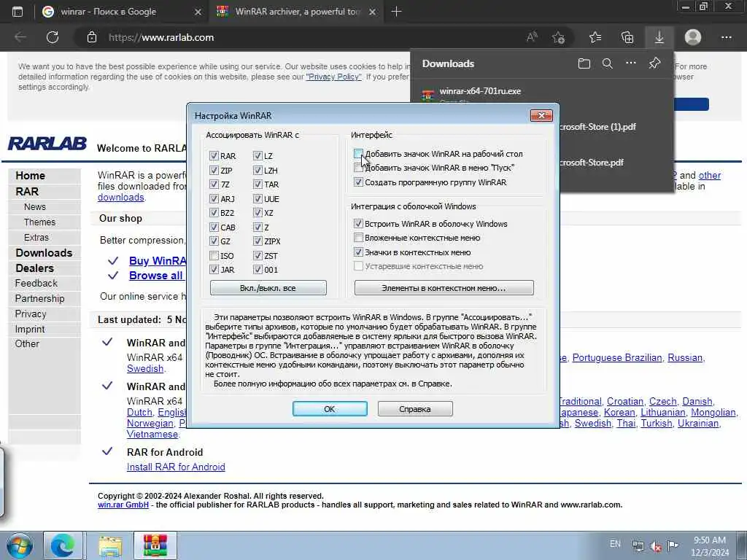The width and height of the screenshot is (747, 560).
Task: Check add WinRAR icon to desktop
Action: coord(358,153)
